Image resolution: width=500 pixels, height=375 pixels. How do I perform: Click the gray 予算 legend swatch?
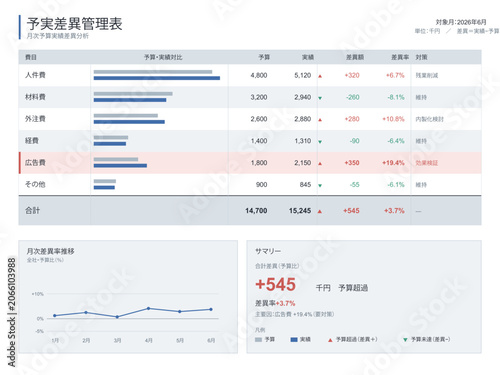point(258,340)
